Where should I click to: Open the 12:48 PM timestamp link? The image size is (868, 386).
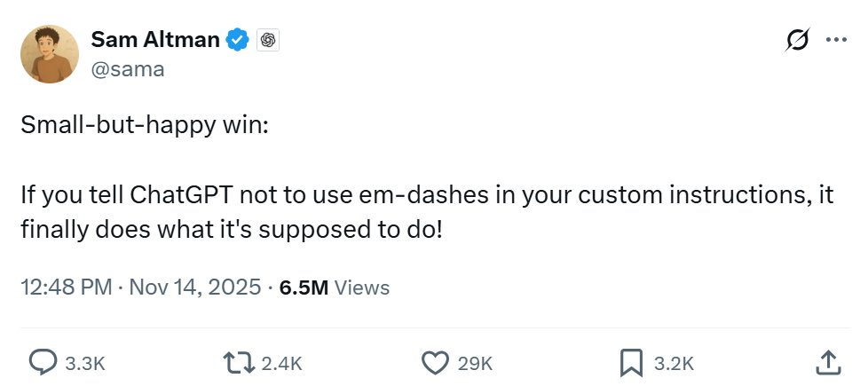66,288
